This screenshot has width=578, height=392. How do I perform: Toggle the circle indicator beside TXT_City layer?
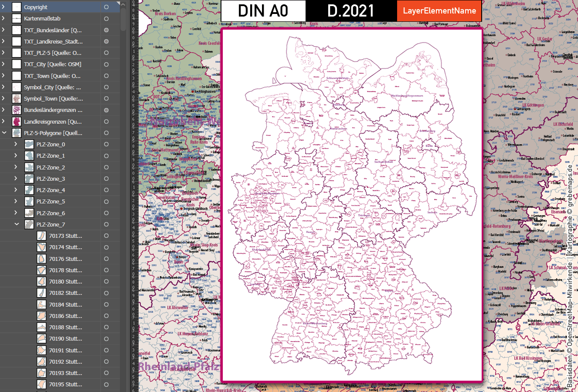pos(106,64)
